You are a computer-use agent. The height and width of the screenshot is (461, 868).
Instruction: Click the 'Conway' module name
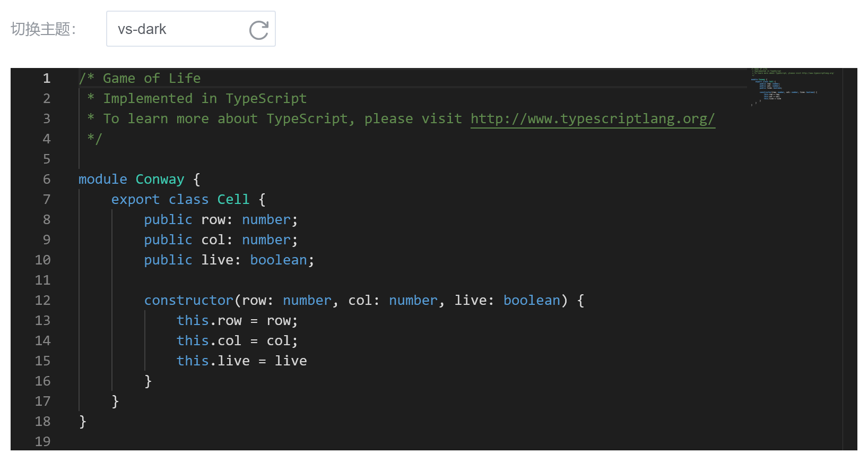tap(160, 180)
